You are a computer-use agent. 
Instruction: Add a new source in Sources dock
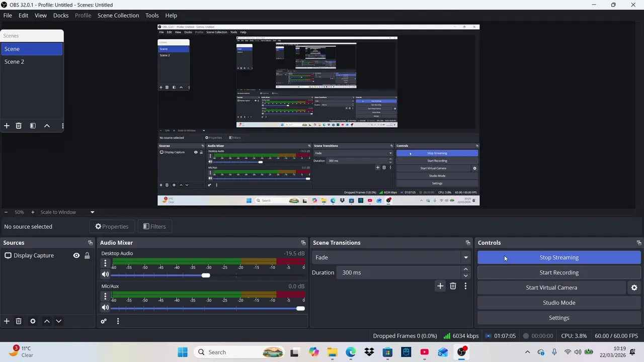[x=7, y=321]
